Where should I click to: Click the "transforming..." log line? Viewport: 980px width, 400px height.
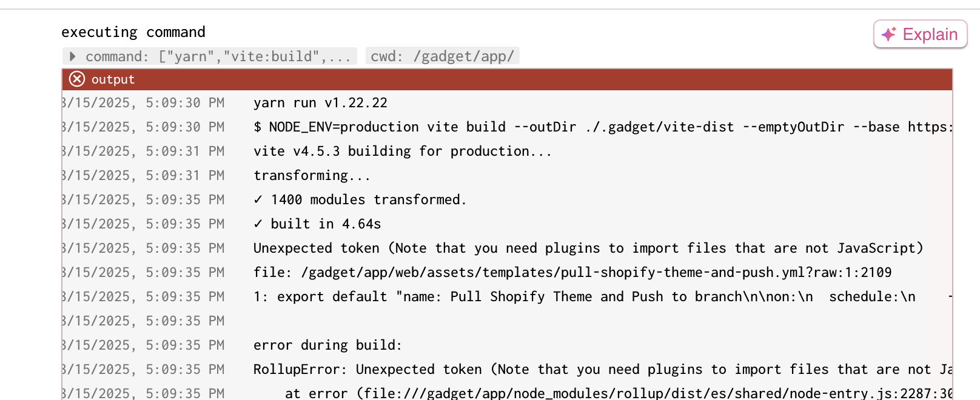tap(312, 176)
